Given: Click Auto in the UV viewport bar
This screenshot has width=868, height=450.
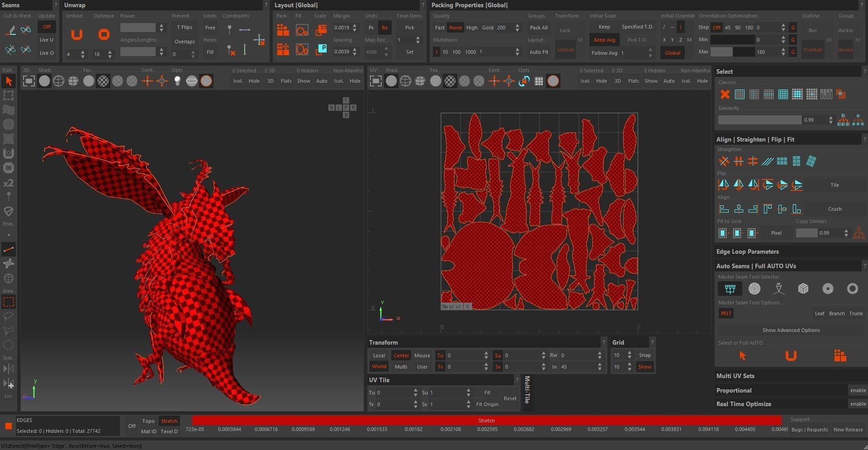Looking at the screenshot, I should pyautogui.click(x=669, y=81).
